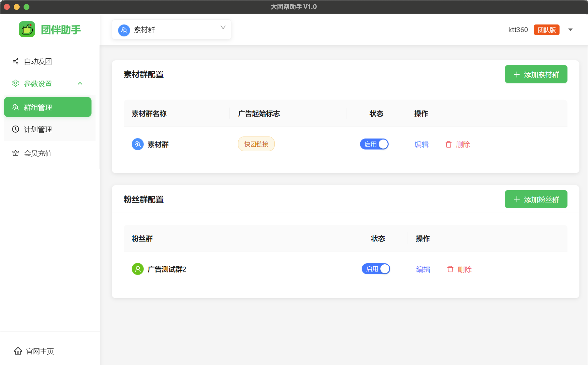Click the 粉丝群配置 section title
Viewport: 588px width, 365px height.
[144, 199]
